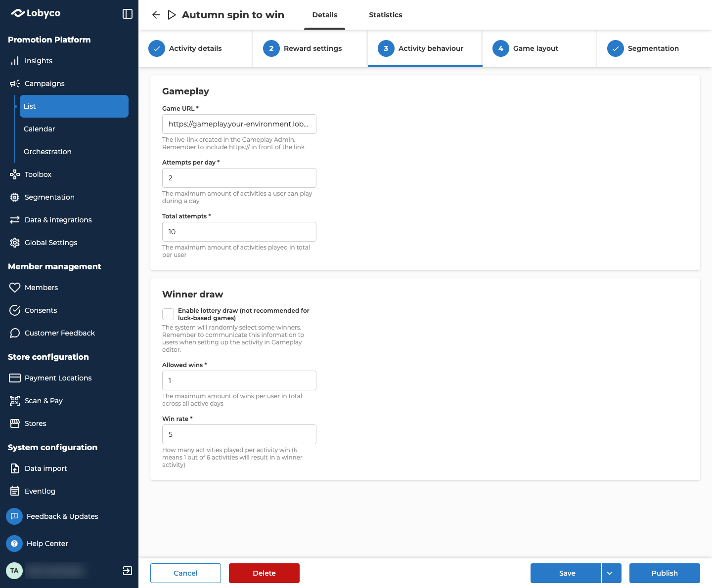Click the Stores shop icon
The width and height of the screenshot is (712, 588).
click(x=15, y=423)
